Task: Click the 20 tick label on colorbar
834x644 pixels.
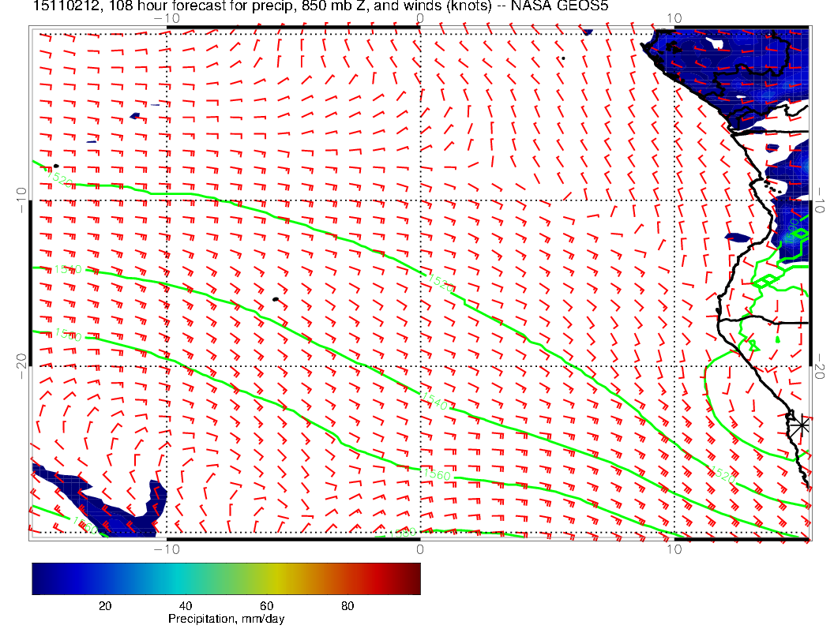Action: pos(104,605)
